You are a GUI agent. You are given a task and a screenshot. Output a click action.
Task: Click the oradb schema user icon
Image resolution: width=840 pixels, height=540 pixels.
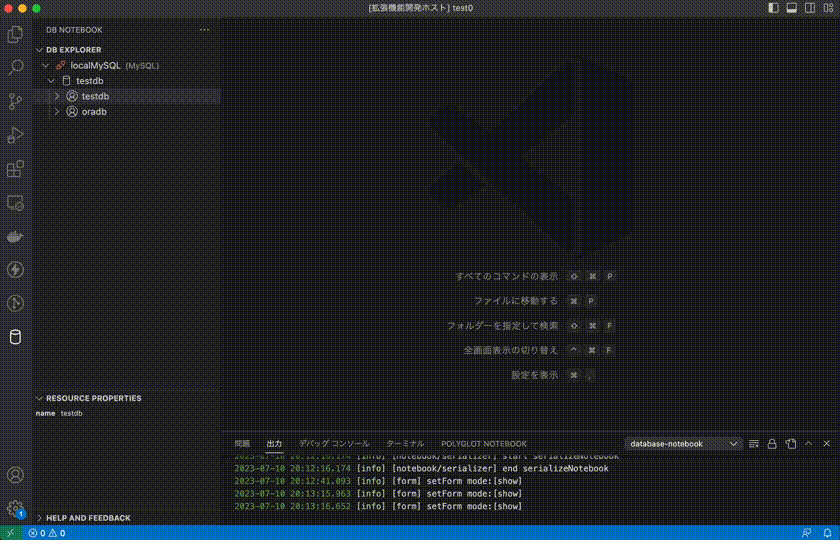(x=72, y=111)
